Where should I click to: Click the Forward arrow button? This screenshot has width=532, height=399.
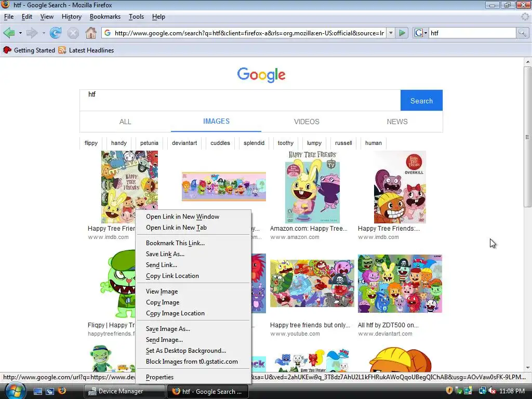coord(32,33)
